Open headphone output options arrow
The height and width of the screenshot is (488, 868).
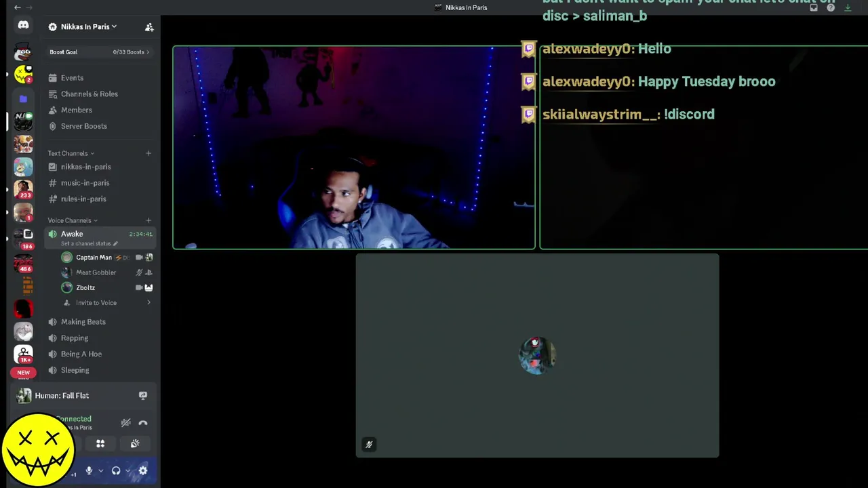click(x=127, y=470)
